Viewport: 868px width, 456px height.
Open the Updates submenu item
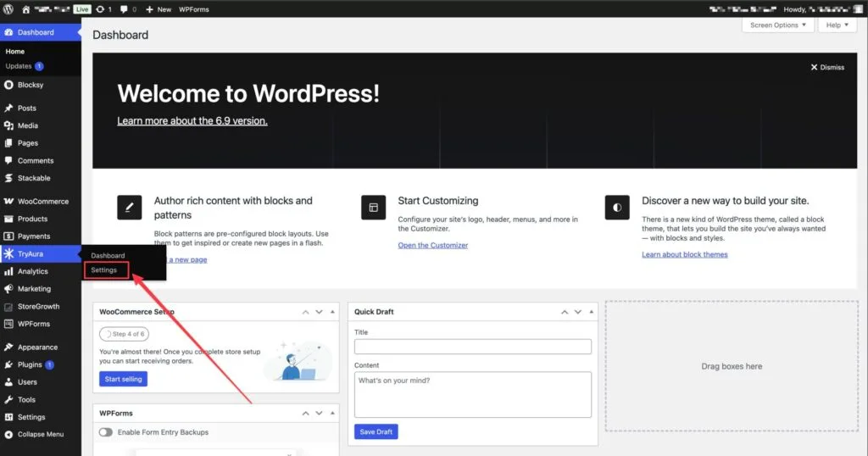[x=25, y=66]
